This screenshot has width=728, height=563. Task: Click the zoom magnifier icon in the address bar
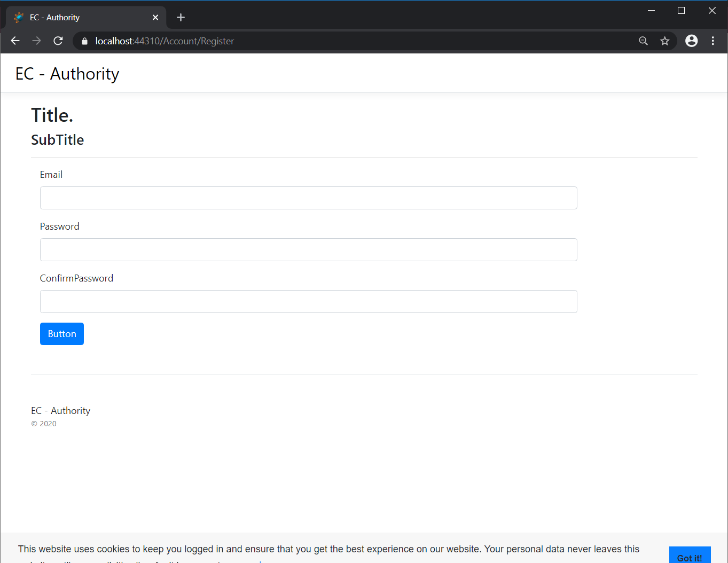click(x=643, y=41)
